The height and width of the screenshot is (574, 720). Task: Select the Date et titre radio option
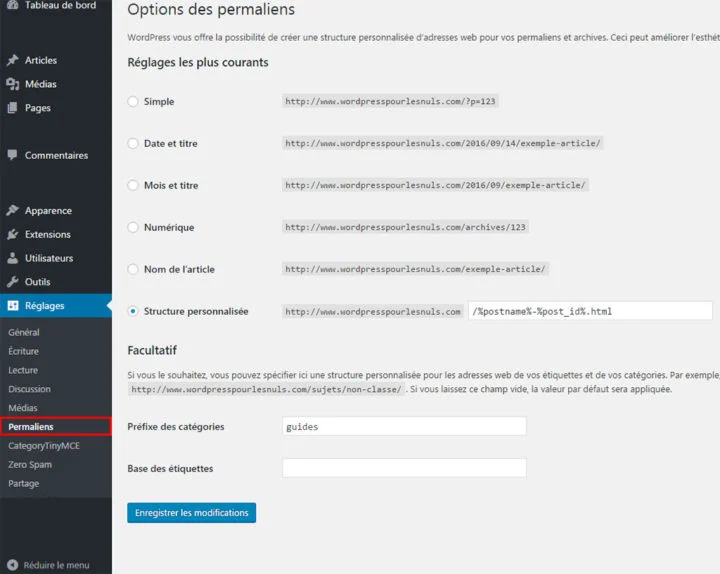tap(133, 143)
